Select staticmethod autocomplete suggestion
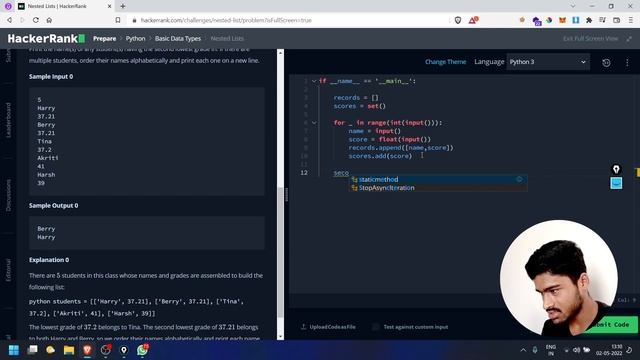Screen dimensions: 640x360 438,180
